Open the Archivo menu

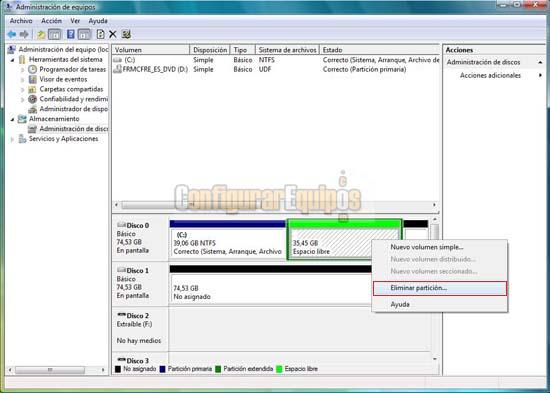click(x=21, y=21)
